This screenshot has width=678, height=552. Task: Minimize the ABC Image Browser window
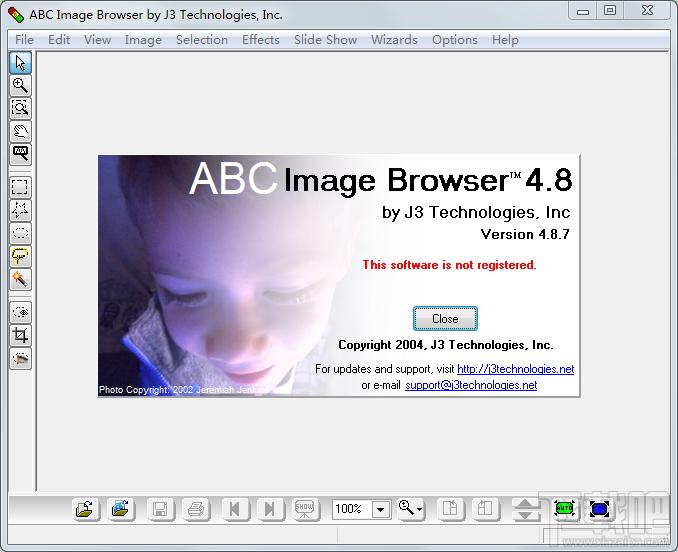click(x=583, y=11)
